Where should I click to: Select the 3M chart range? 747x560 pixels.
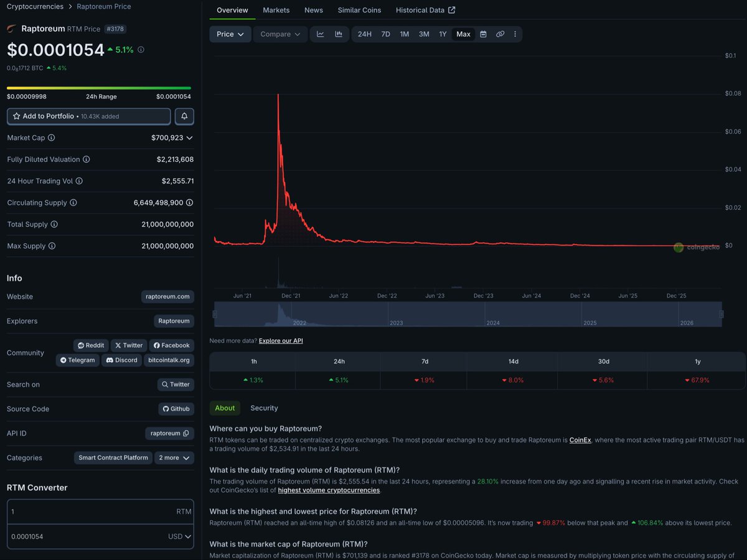pos(424,34)
